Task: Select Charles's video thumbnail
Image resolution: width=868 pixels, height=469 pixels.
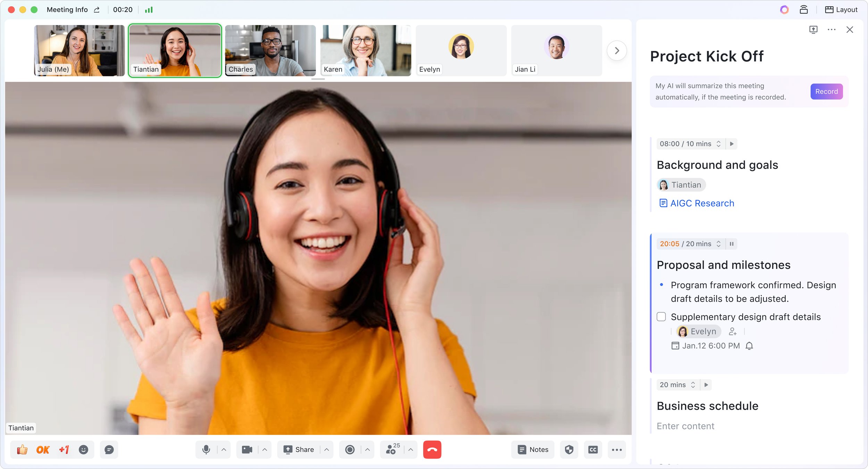Action: tap(270, 50)
